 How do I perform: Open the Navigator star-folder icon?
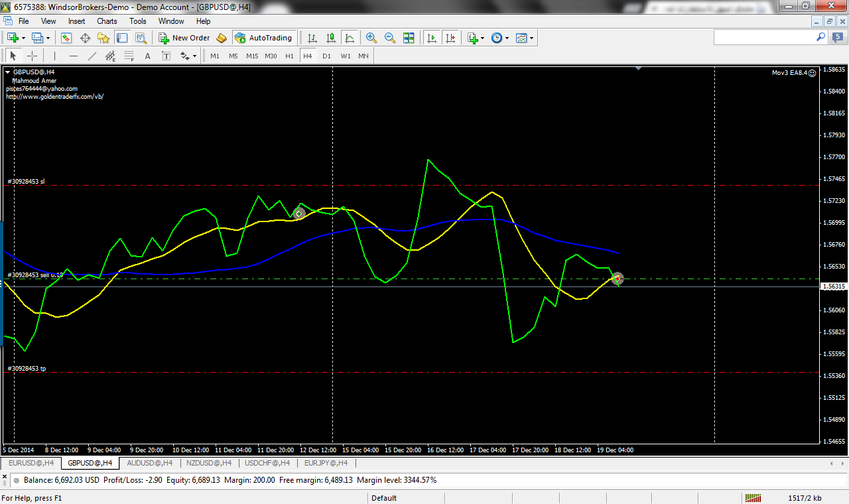tap(103, 38)
